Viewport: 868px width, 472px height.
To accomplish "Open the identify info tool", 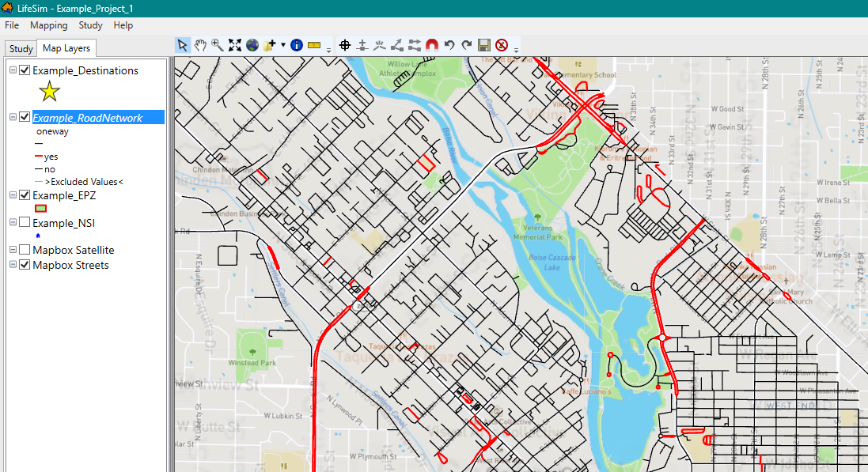I will pyautogui.click(x=296, y=45).
